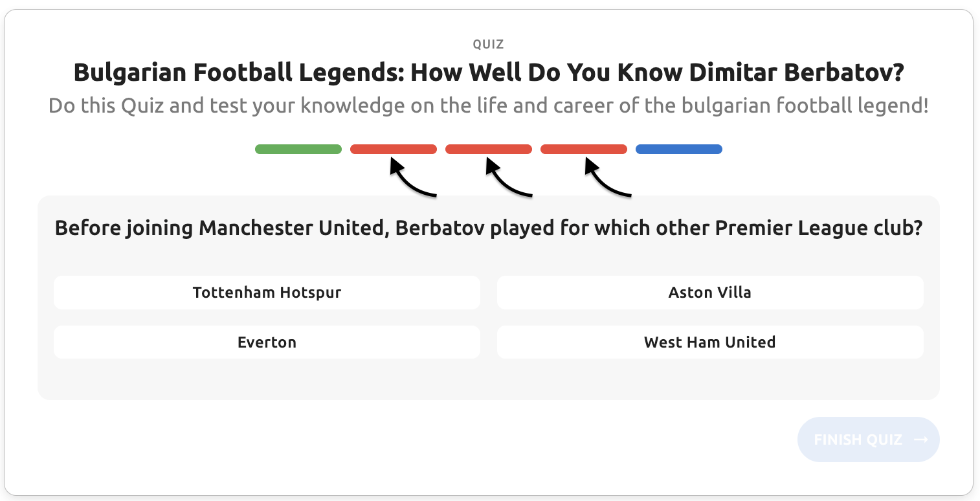This screenshot has height=501, width=980.
Task: Choose the Tottenham Hotspur answer
Action: tap(267, 293)
